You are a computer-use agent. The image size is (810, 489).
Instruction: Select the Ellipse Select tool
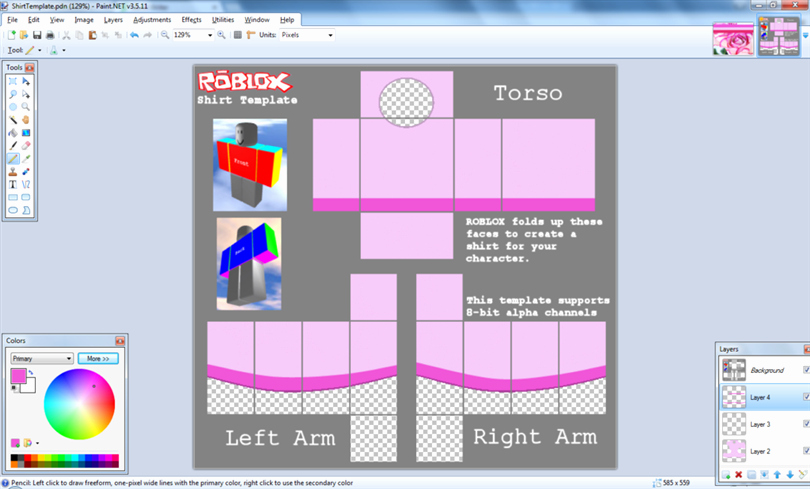click(13, 107)
